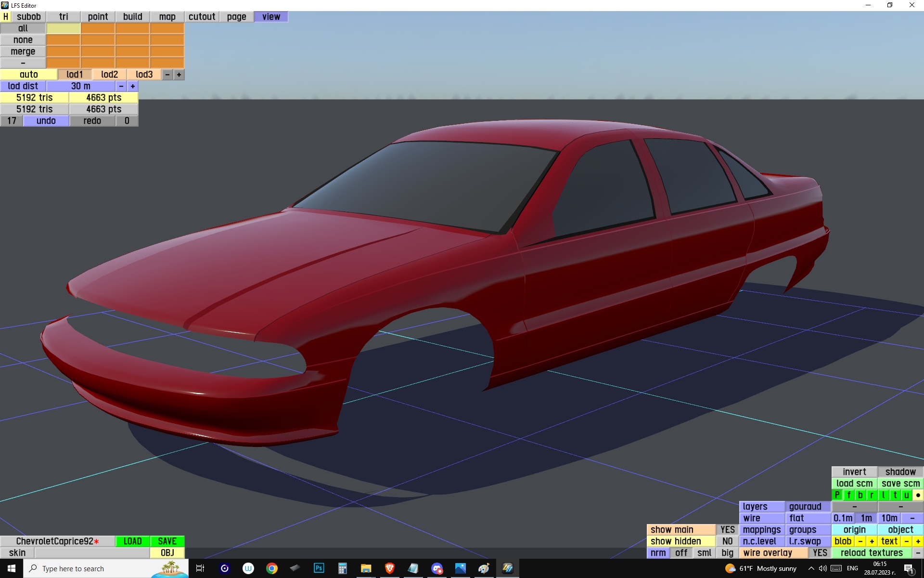Viewport: 924px width, 578px height.
Task: Increase blob size with plus
Action: (x=872, y=541)
